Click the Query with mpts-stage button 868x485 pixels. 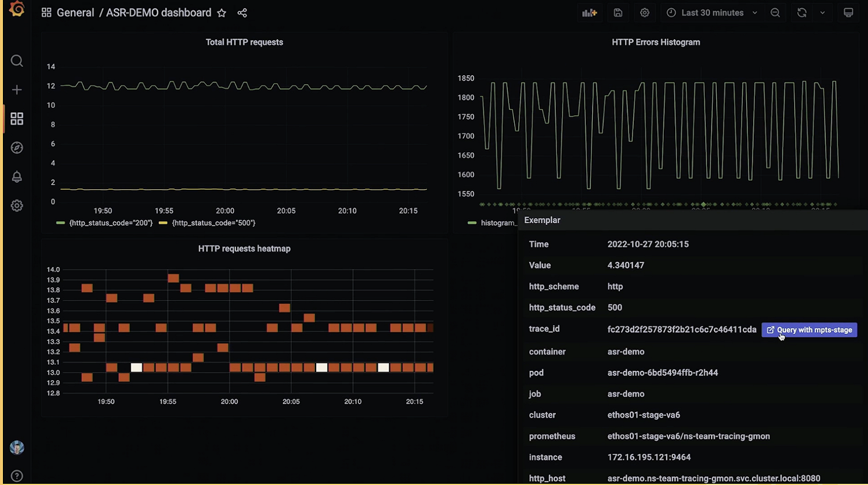(x=809, y=329)
